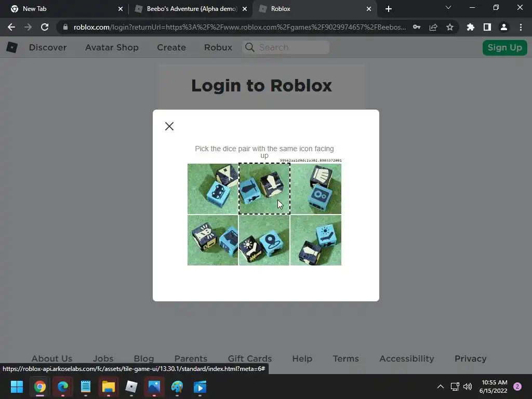Click the search magnifier icon
The image size is (532, 399).
point(250,47)
